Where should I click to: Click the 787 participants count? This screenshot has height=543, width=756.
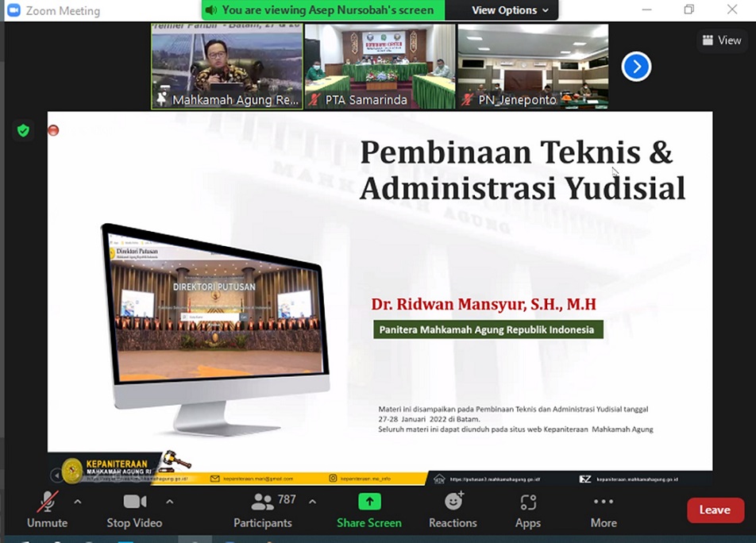pyautogui.click(x=287, y=499)
